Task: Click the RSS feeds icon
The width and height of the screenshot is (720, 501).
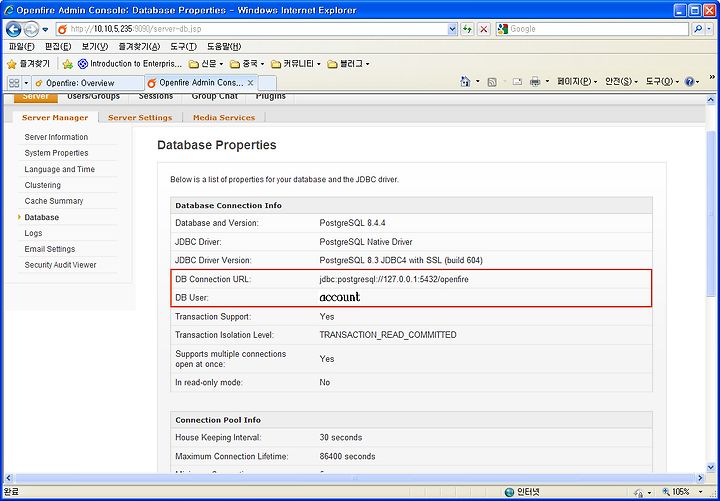Action: coord(492,82)
